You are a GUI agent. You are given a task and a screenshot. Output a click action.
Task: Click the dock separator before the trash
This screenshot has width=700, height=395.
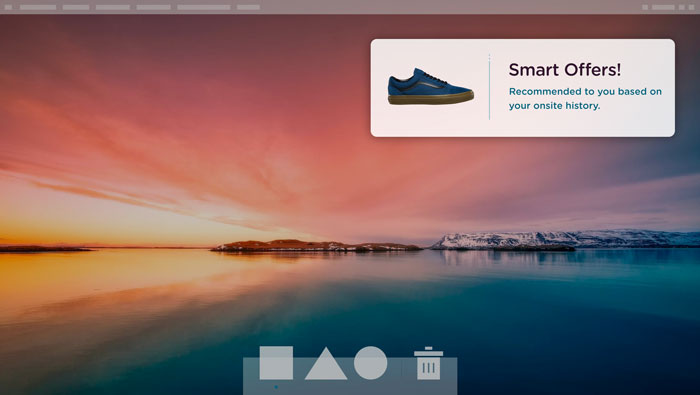point(401,368)
